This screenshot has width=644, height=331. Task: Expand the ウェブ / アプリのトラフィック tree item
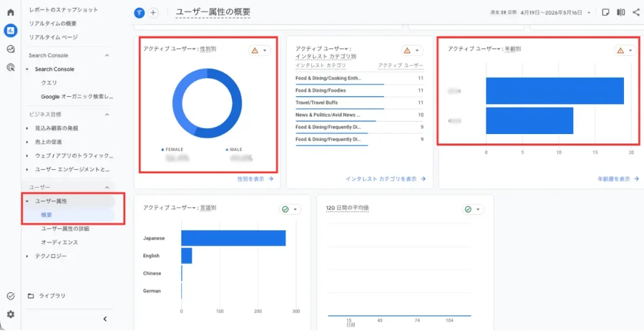(27, 156)
